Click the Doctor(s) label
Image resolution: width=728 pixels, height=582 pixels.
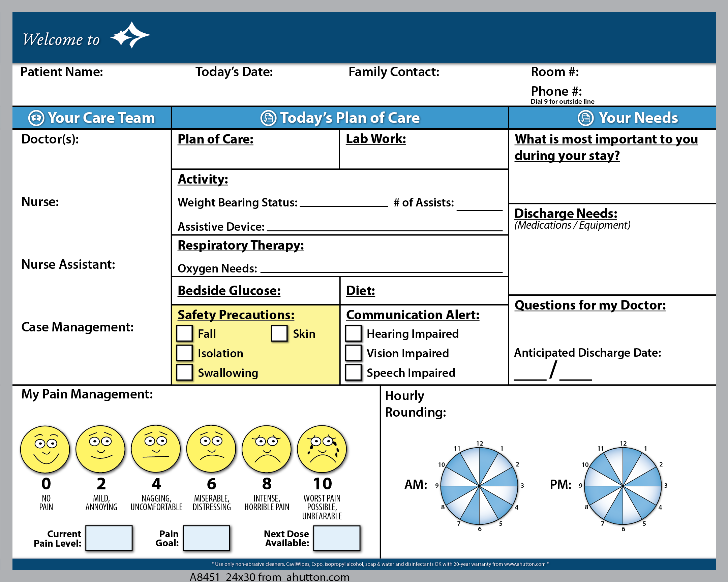coord(50,139)
